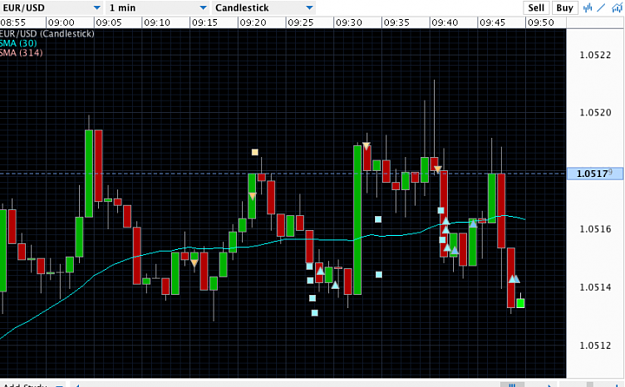
Task: Click the 09:45 time axis label
Action: pyautogui.click(x=492, y=23)
